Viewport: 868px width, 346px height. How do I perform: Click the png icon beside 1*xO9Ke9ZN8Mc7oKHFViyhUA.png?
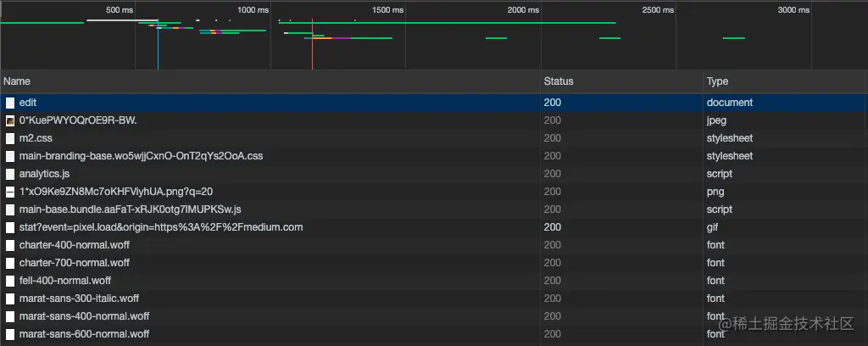(x=10, y=193)
